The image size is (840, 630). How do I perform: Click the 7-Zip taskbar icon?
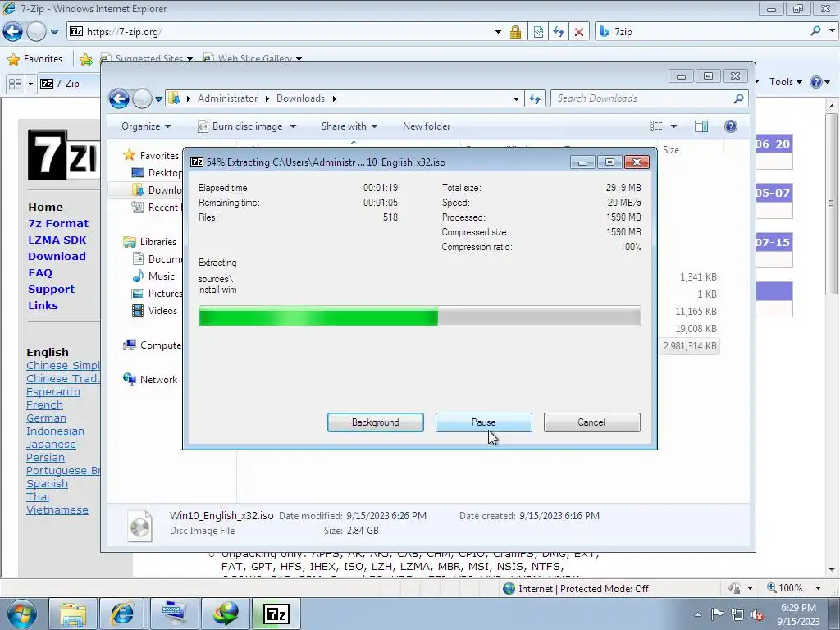click(x=276, y=614)
